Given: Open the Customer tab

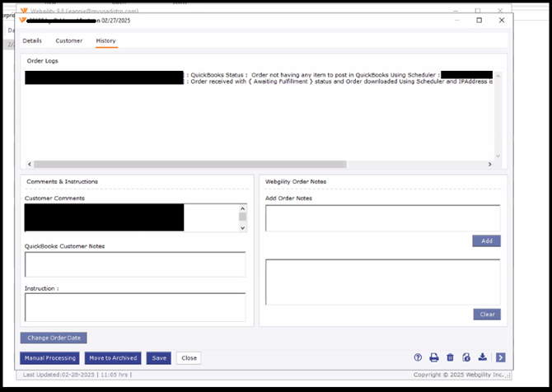Looking at the screenshot, I should point(69,40).
